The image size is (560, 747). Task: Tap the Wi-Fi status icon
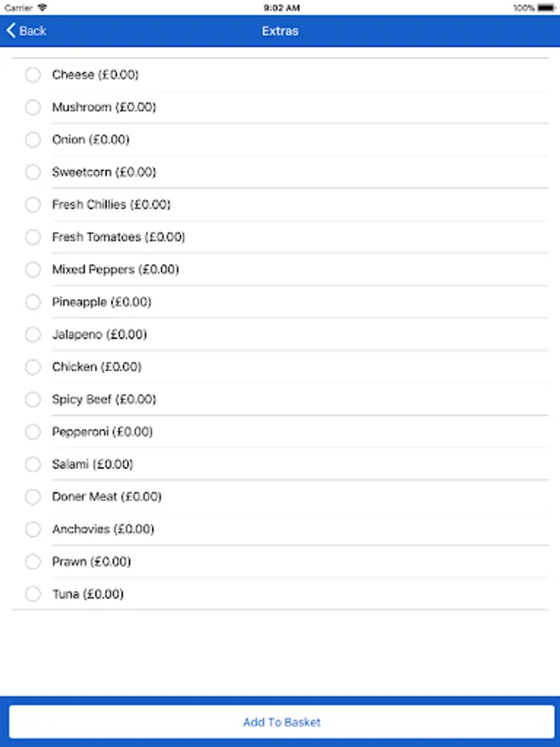42,7
